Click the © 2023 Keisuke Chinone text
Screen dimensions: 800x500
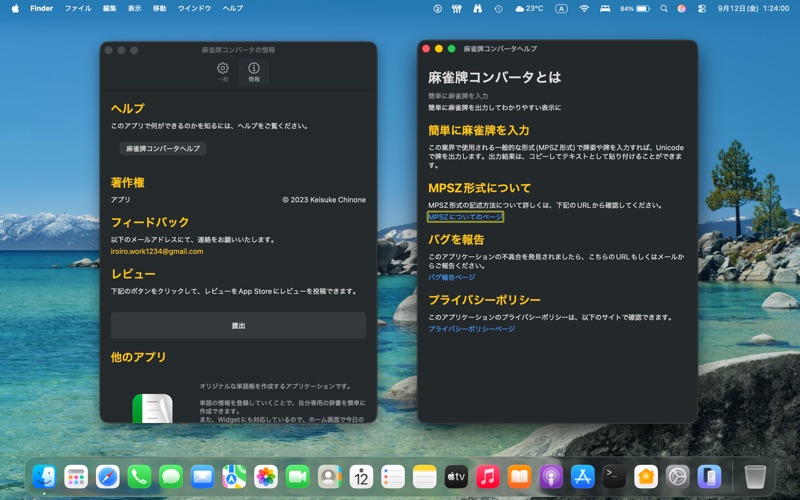(x=324, y=199)
